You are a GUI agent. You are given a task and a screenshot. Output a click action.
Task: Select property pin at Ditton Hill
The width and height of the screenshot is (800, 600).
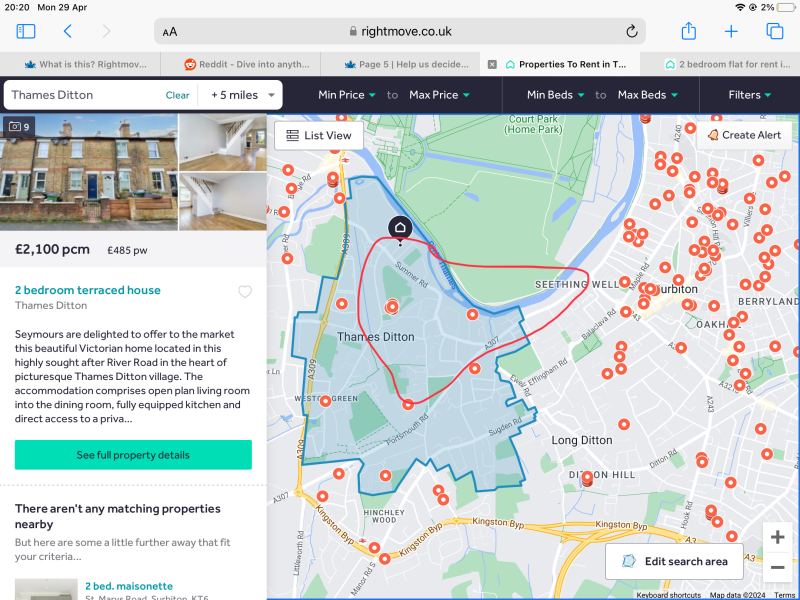click(x=587, y=478)
